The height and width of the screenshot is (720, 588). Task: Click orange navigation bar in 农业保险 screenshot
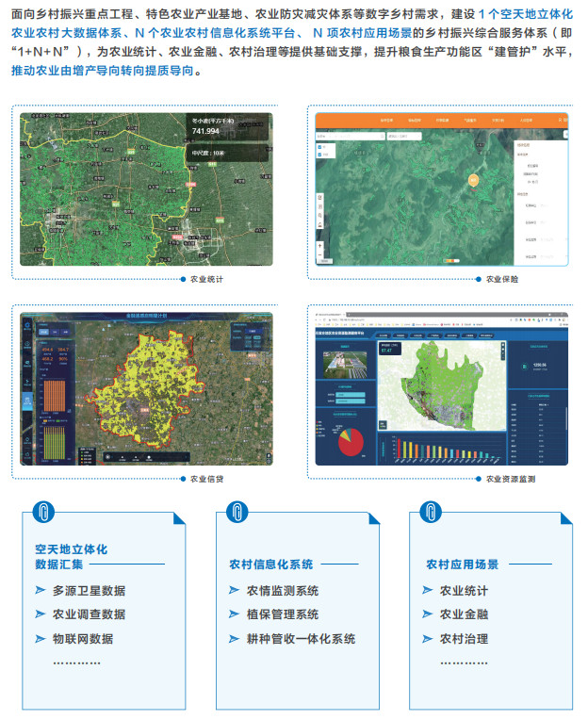(441, 120)
